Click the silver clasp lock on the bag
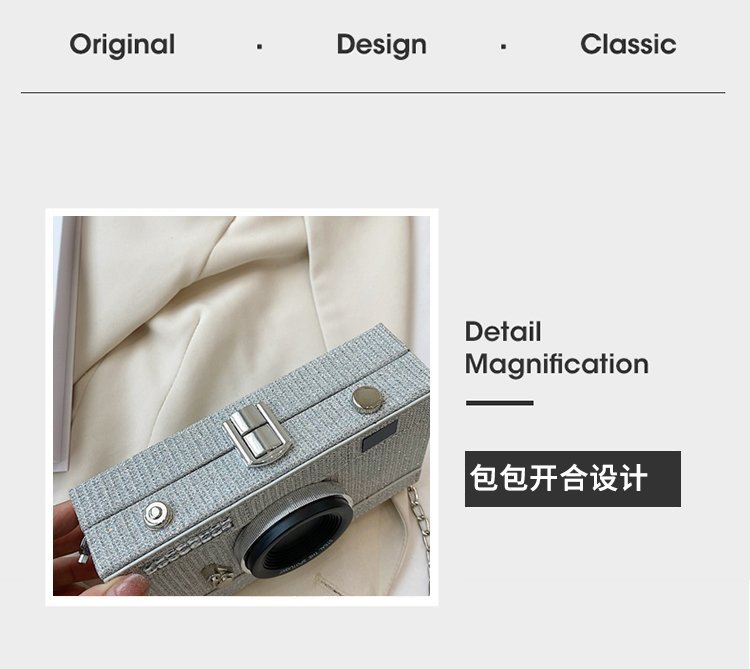Image resolution: width=750 pixels, height=669 pixels. click(257, 434)
